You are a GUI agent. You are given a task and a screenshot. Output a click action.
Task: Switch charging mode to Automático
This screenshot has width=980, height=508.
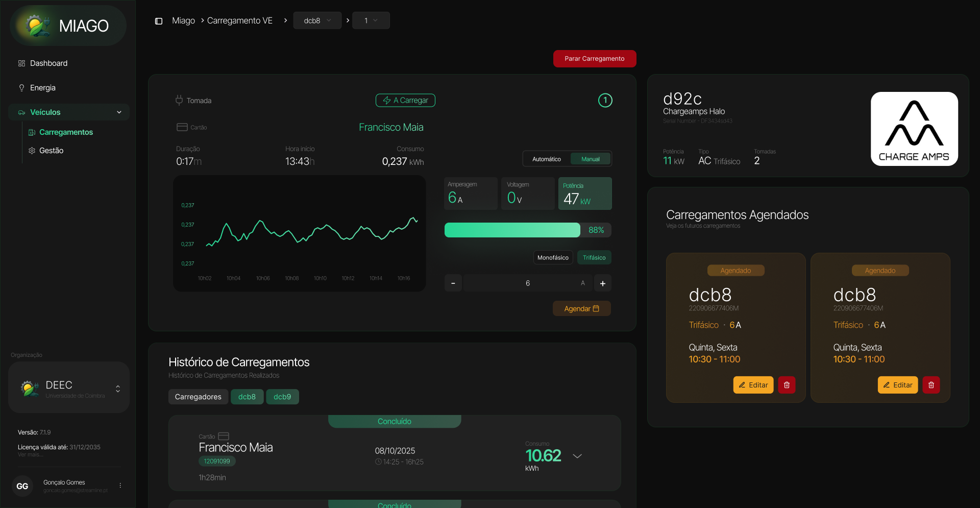pyautogui.click(x=546, y=159)
